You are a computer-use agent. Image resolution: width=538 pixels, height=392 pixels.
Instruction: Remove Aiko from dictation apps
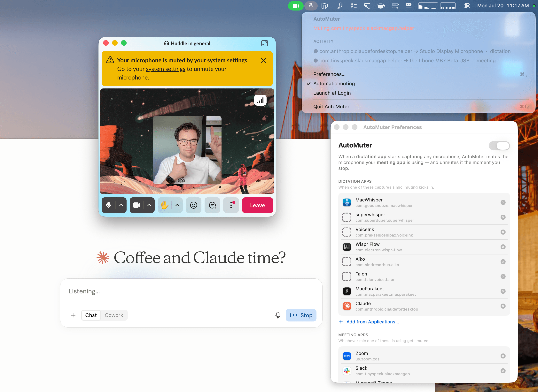pos(503,262)
